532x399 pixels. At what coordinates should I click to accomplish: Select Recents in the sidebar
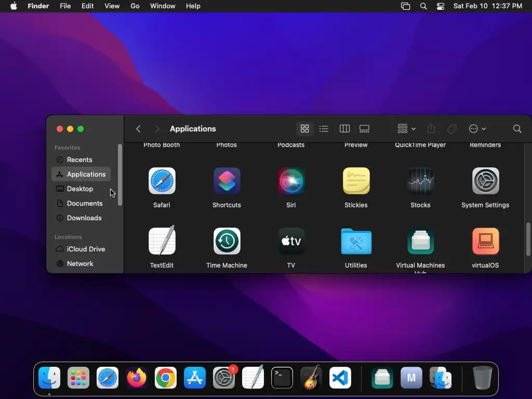81,159
